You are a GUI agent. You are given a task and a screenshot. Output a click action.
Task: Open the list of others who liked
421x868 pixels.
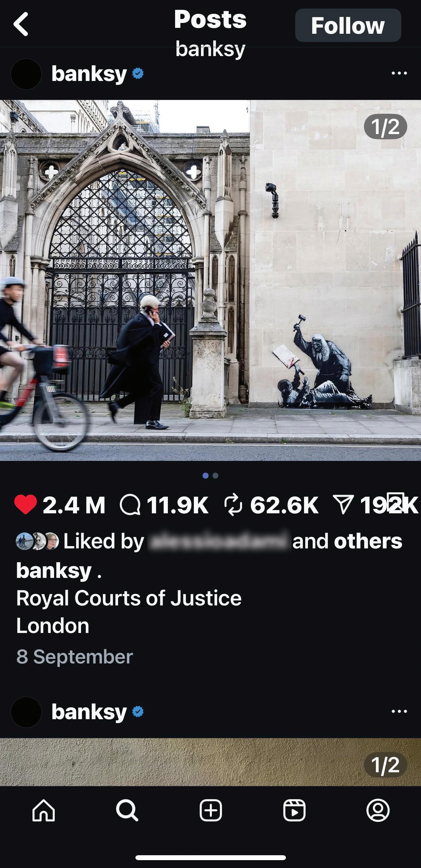click(x=368, y=541)
